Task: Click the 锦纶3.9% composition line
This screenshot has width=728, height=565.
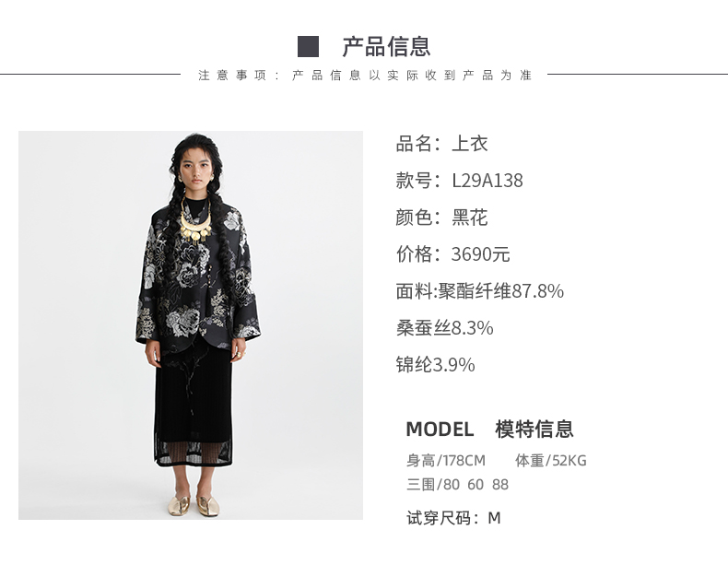Action: pos(435,364)
